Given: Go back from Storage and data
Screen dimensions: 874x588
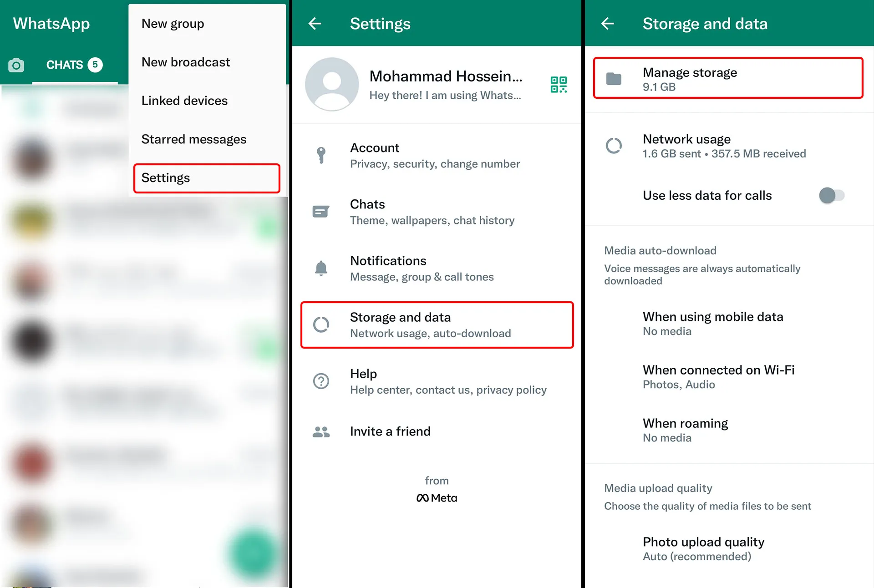Looking at the screenshot, I should [x=608, y=24].
